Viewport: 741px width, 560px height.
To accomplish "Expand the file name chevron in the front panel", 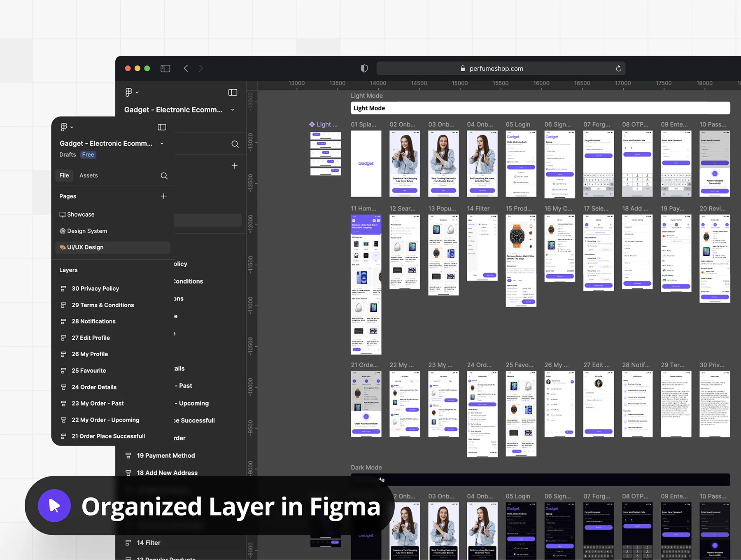I will pos(162,143).
